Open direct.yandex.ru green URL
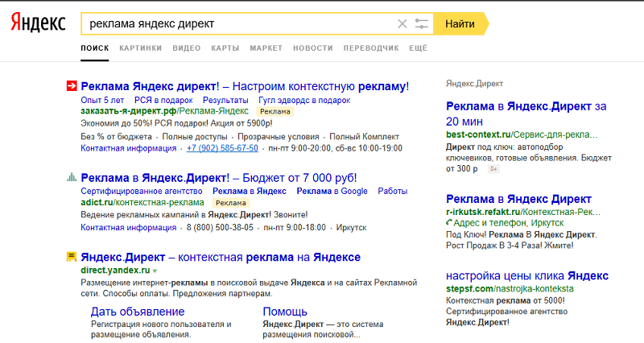Viewport: 644px width, 343px height. 115,271
